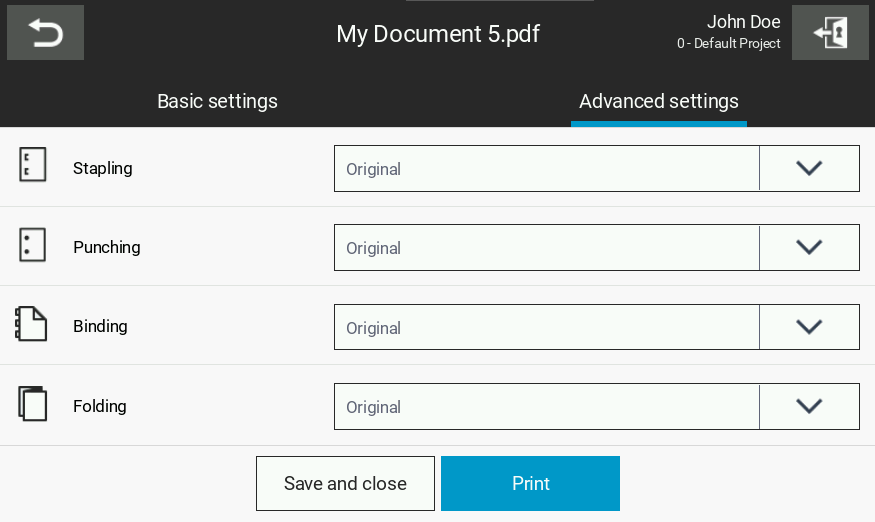This screenshot has height=522, width=875.
Task: Switch to the Basic settings tab
Action: [217, 101]
